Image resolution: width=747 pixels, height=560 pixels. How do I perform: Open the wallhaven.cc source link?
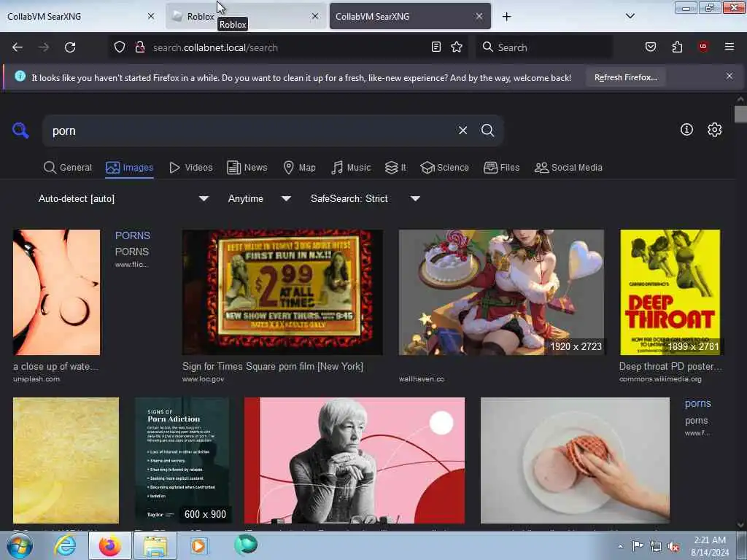(422, 379)
